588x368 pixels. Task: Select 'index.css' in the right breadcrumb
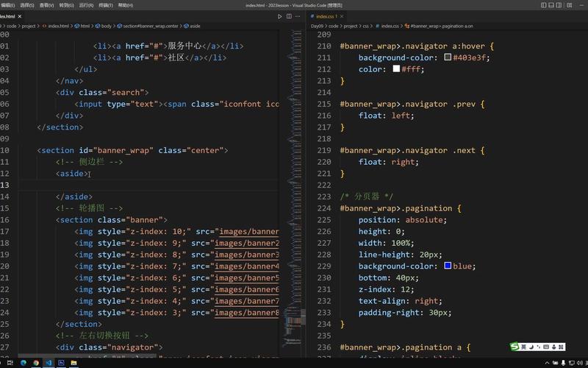pyautogui.click(x=390, y=26)
